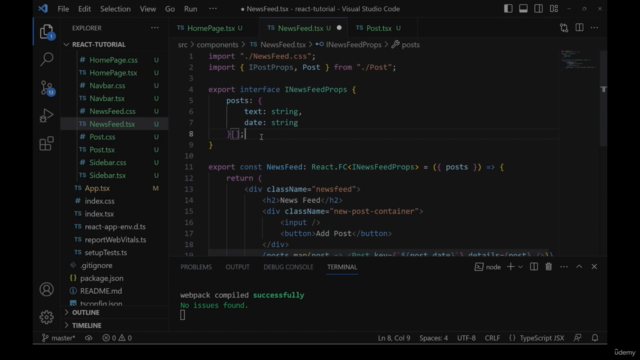
Task: Change Spaces: 4 indentation setting
Action: [x=433, y=338]
